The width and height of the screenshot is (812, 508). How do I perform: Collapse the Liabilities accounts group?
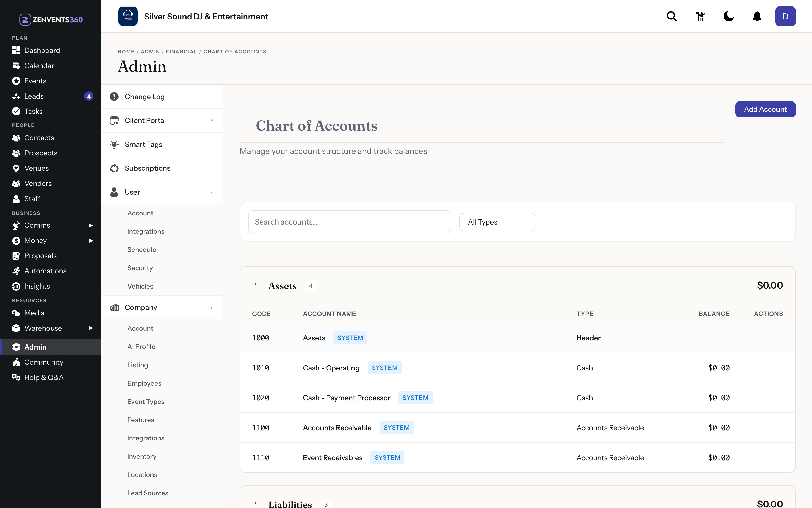[255, 503]
